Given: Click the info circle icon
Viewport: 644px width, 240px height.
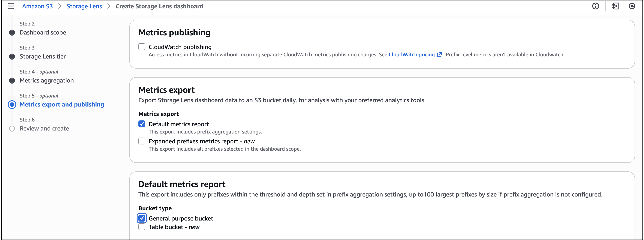Looking at the screenshot, I should click(595, 6).
